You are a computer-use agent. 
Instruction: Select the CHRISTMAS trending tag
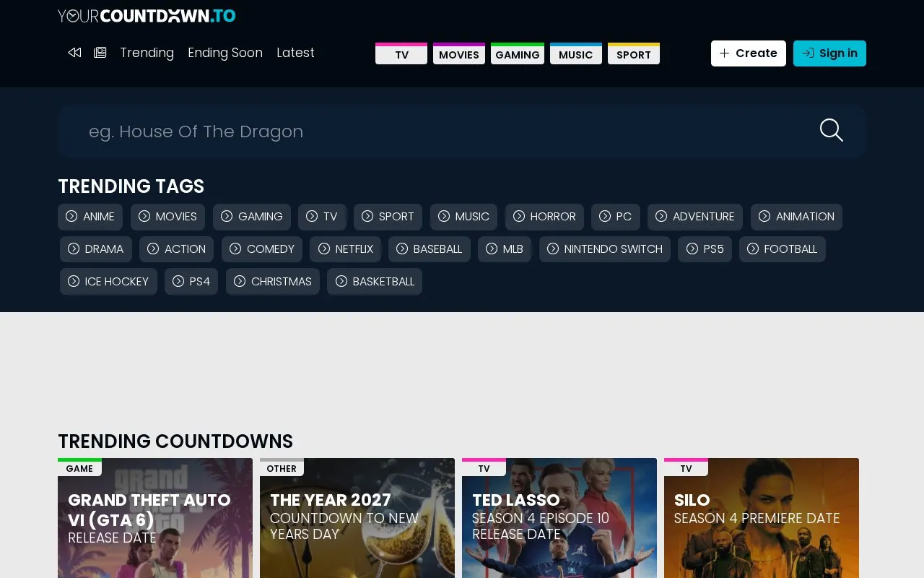[273, 282]
